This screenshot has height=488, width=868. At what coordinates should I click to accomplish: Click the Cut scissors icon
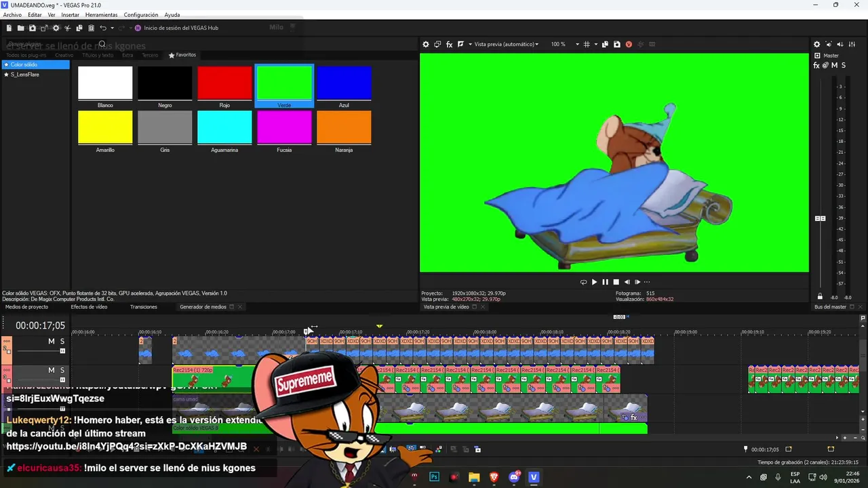67,28
